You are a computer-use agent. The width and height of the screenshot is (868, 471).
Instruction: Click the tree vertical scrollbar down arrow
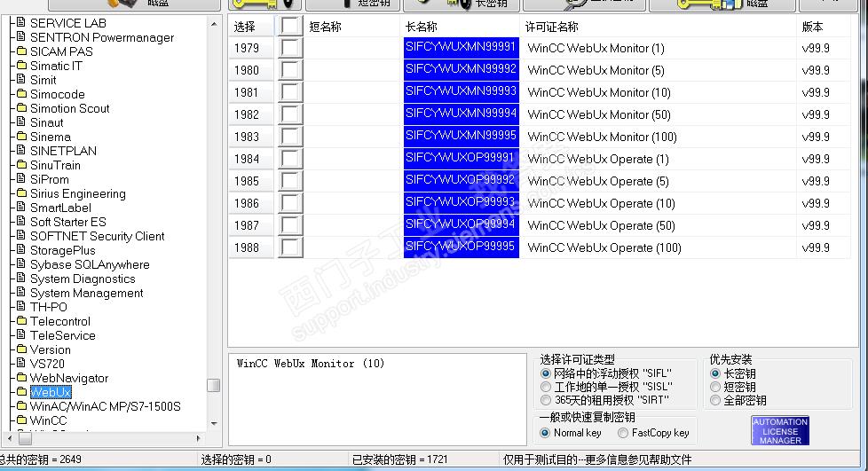pyautogui.click(x=214, y=424)
